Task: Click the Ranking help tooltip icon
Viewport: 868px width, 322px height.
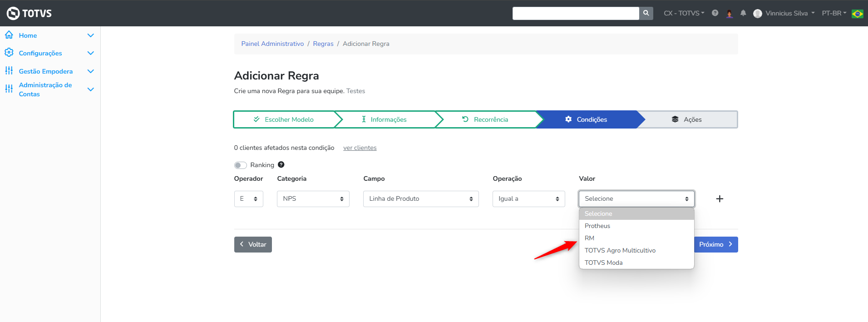Action: coord(281,164)
